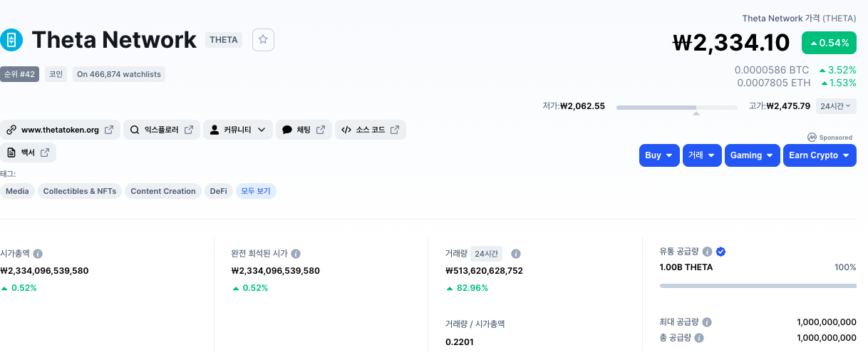Screen dimensions: 868x360
Task: Open the 채팅 link
Action: pos(304,130)
